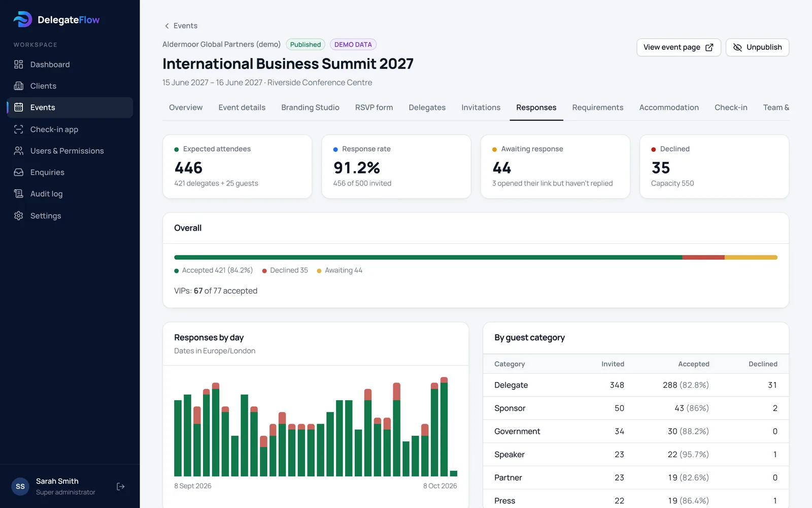
Task: Select the Government category row
Action: [636, 431]
